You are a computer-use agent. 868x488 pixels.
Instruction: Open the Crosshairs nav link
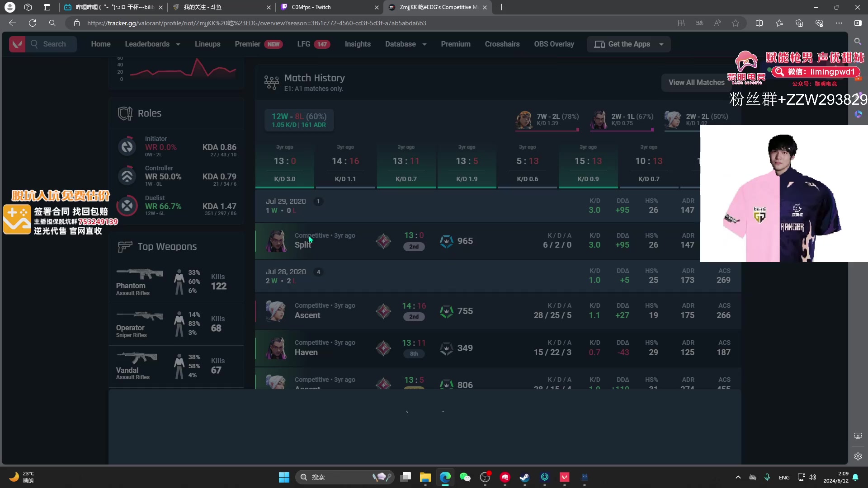502,44
